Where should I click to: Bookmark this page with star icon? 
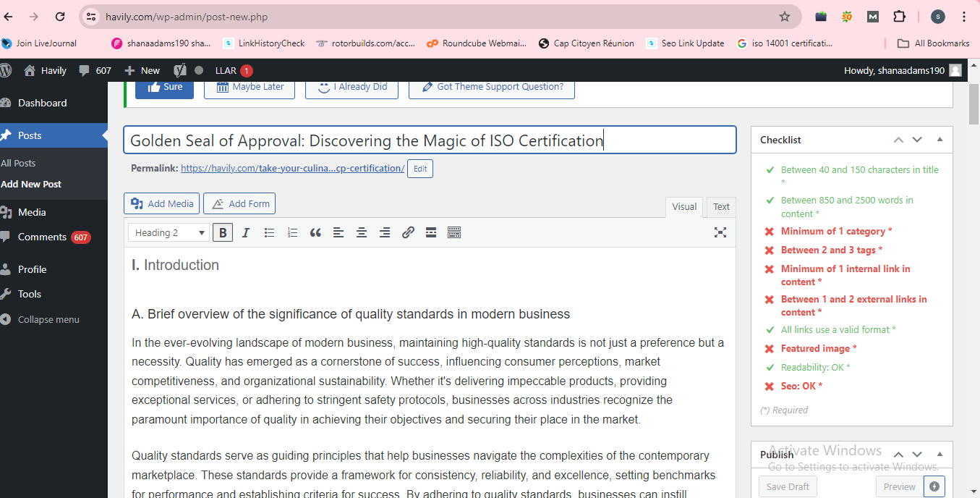[785, 17]
